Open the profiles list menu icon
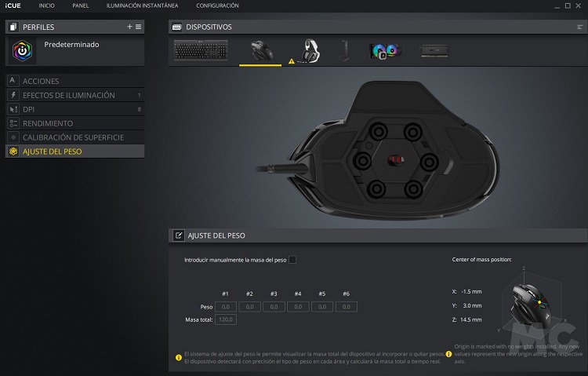The width and height of the screenshot is (588, 376). pos(138,27)
